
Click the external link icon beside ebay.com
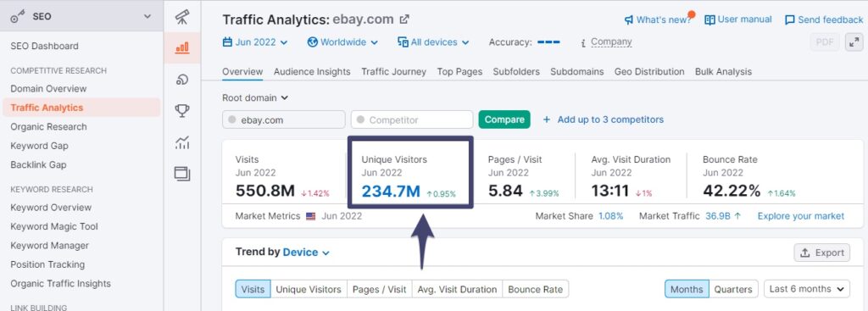404,19
